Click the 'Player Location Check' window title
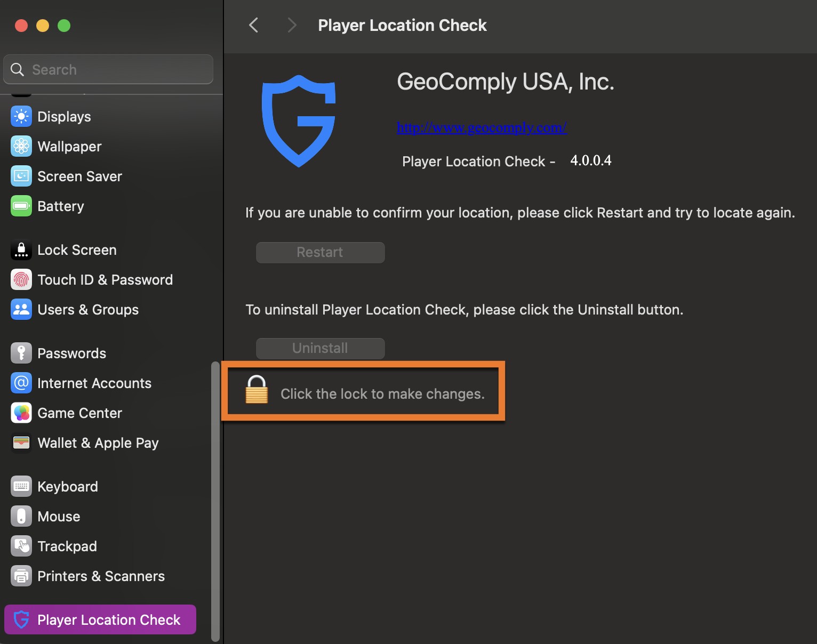 click(x=402, y=26)
